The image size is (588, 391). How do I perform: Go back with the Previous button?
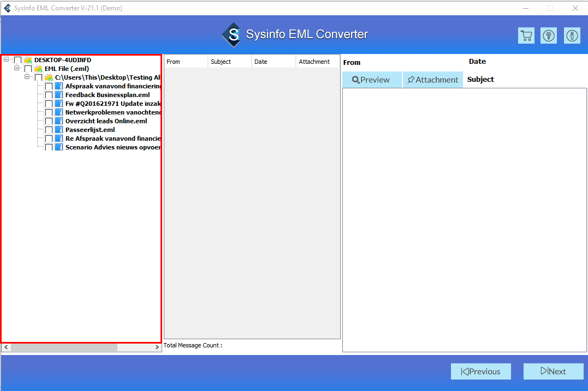(481, 371)
